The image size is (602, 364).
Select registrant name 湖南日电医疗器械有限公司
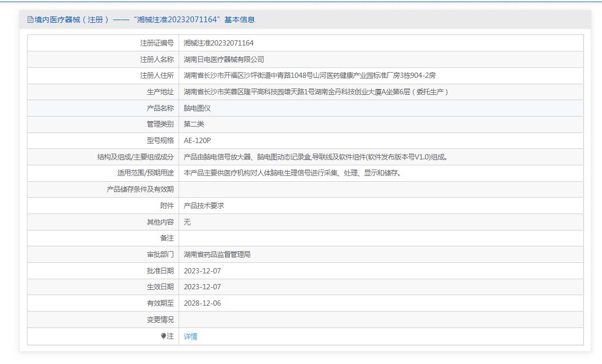pos(224,59)
